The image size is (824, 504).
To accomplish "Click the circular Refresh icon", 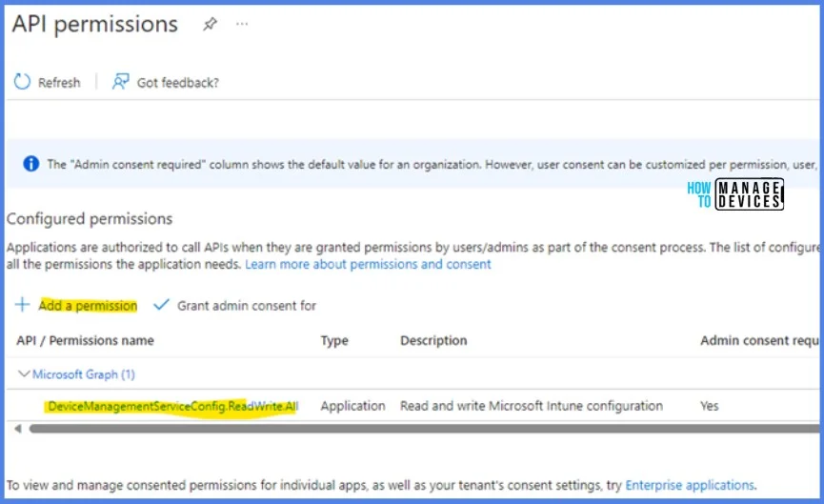I will 22,82.
